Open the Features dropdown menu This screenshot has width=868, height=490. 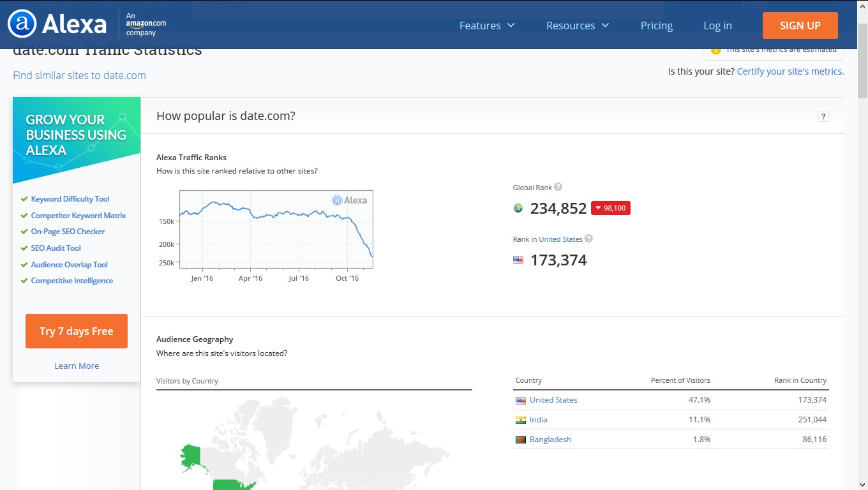pos(487,26)
